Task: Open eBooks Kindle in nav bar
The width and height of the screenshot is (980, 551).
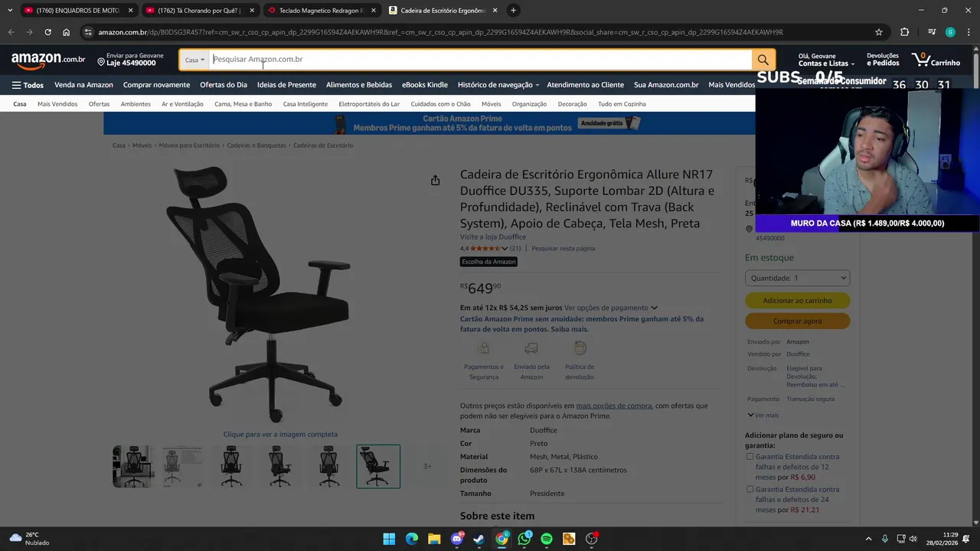Action: [425, 85]
